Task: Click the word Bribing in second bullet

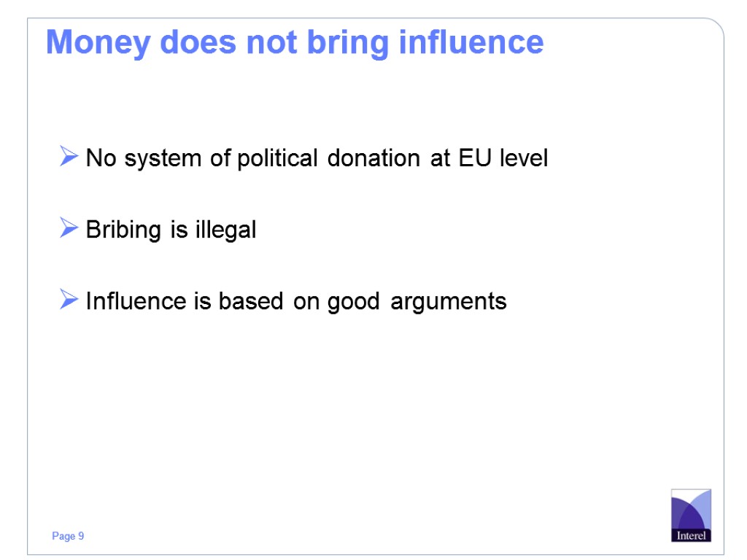Action: point(123,230)
